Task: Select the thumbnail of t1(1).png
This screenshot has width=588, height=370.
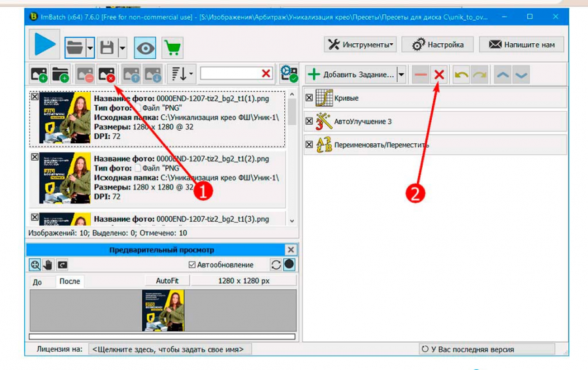Action: 65,118
